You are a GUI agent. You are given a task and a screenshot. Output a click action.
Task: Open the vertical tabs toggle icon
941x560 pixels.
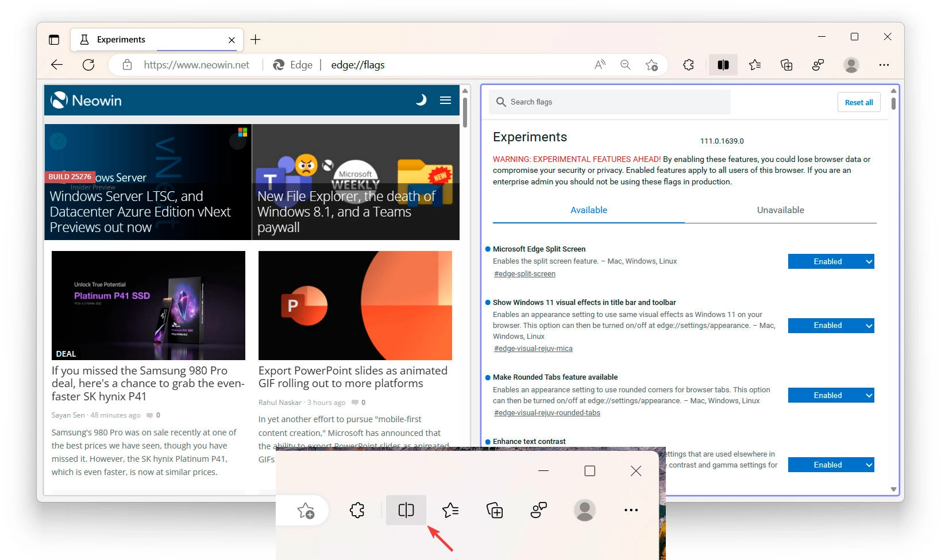pyautogui.click(x=54, y=40)
